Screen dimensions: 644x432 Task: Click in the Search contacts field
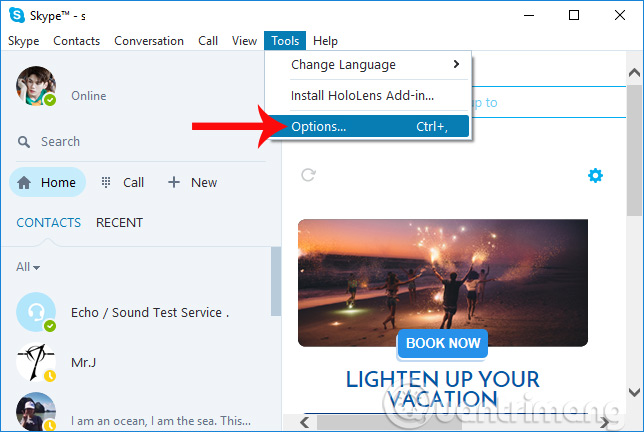(x=140, y=142)
